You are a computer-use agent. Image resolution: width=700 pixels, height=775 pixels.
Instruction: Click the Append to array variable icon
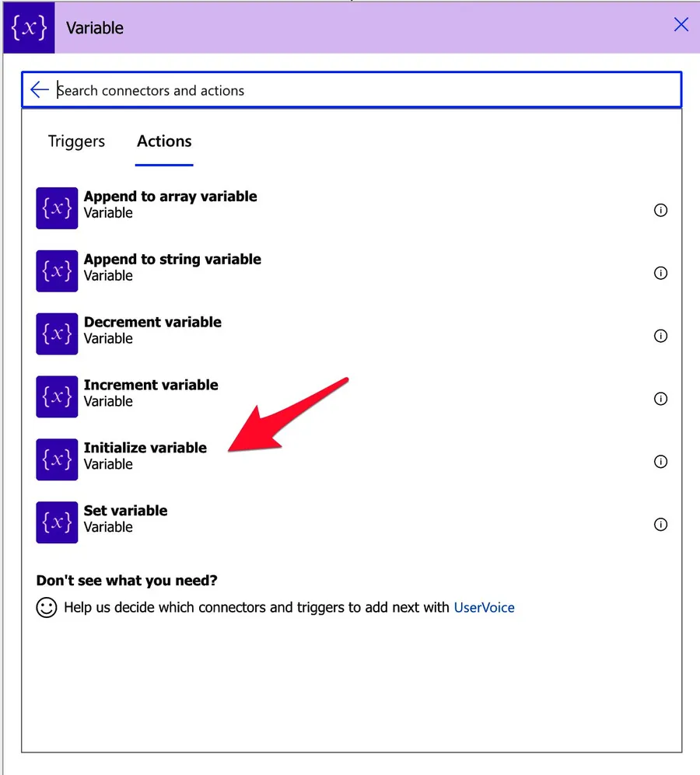coord(57,208)
